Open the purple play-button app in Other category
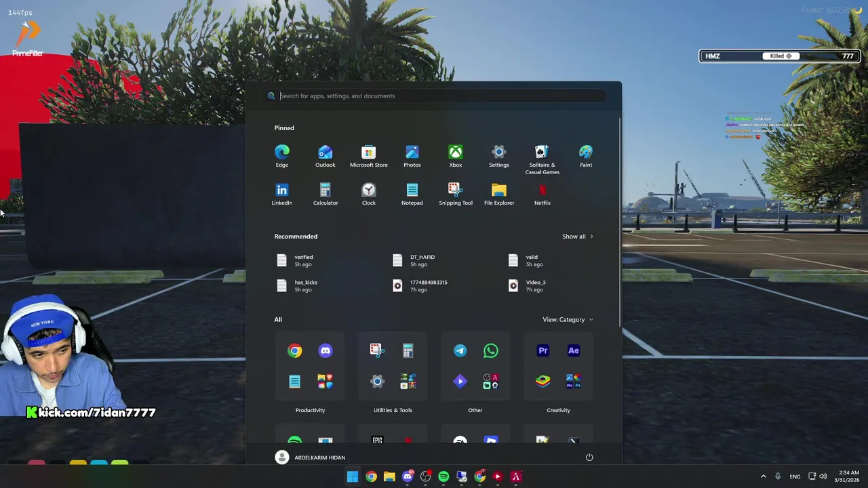This screenshot has width=868, height=488. point(460,382)
